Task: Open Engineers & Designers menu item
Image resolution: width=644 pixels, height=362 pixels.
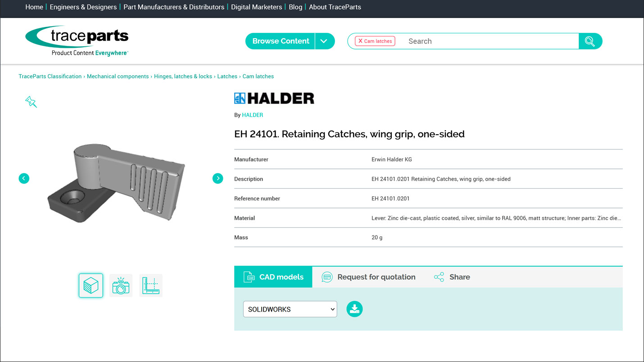Action: [83, 7]
